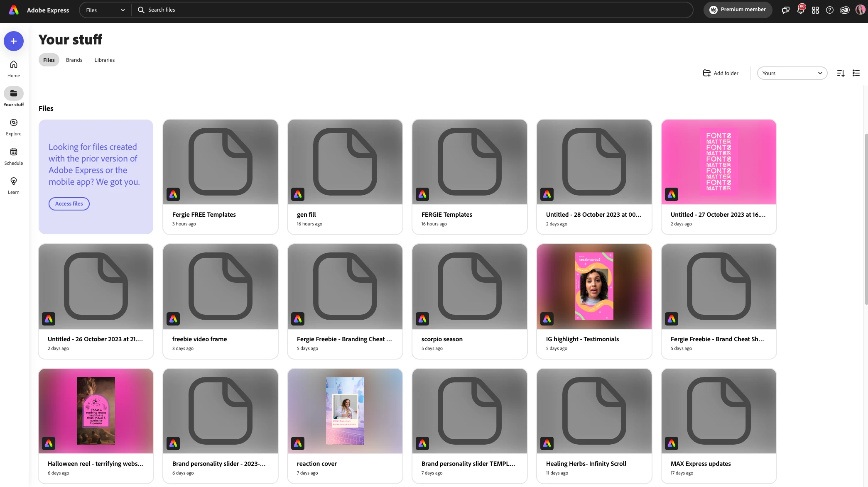Open the Creative Cloud icon

844,10
